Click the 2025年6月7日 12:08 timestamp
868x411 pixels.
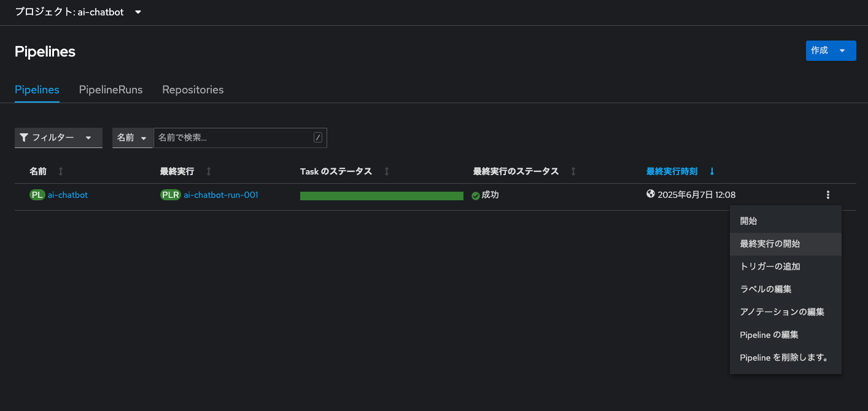[696, 195]
